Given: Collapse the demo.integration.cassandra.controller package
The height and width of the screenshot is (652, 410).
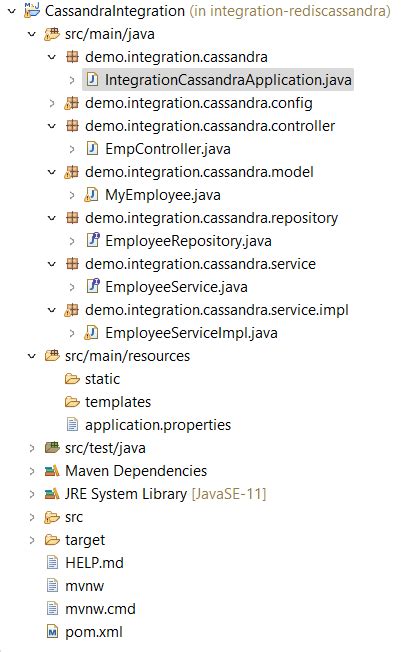Looking at the screenshot, I should click(52, 126).
